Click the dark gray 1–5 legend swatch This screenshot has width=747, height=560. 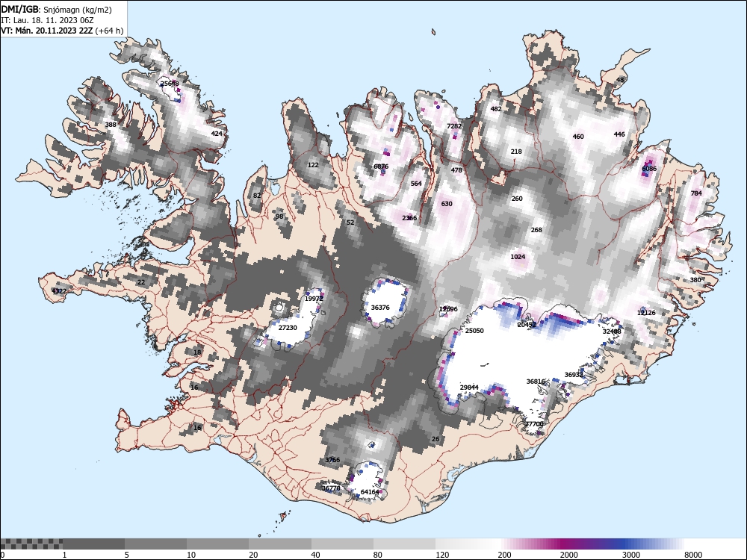(x=94, y=544)
